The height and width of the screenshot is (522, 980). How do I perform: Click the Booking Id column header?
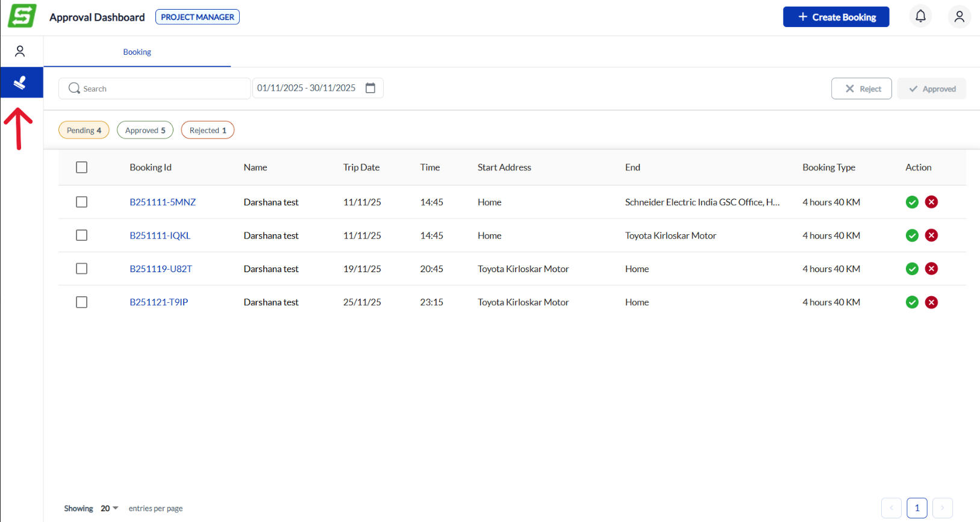(151, 167)
